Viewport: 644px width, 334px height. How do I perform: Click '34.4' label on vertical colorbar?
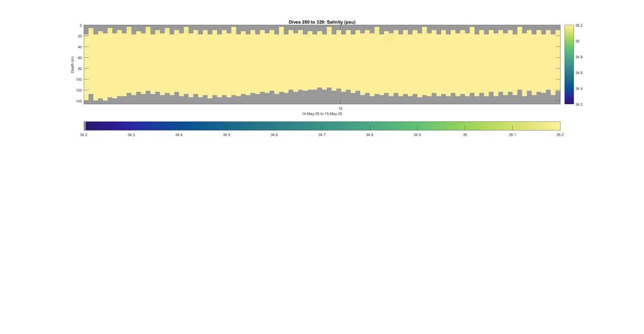click(579, 89)
